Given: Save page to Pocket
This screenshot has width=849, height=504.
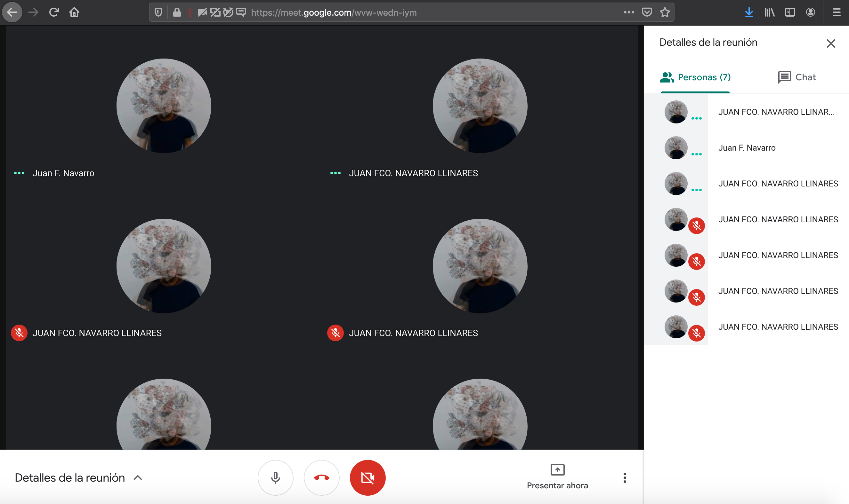Looking at the screenshot, I should [646, 12].
